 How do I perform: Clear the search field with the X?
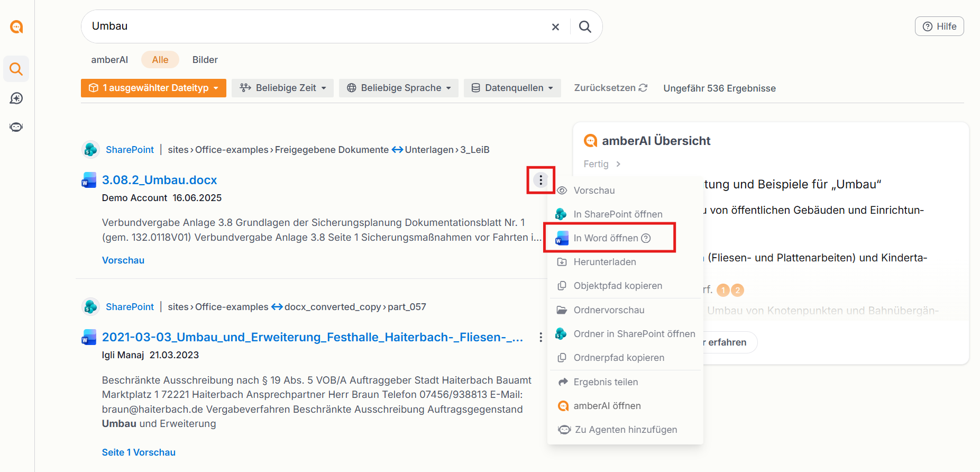click(555, 27)
